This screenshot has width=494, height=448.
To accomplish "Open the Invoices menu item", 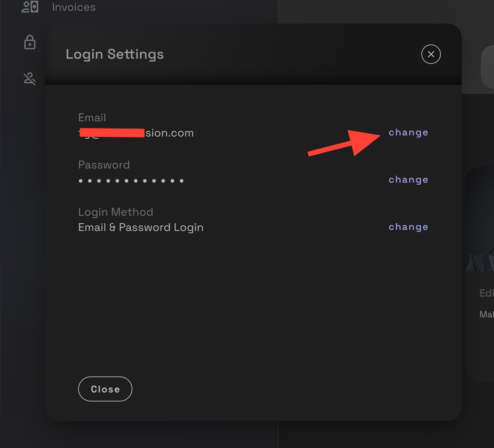I will tap(74, 7).
